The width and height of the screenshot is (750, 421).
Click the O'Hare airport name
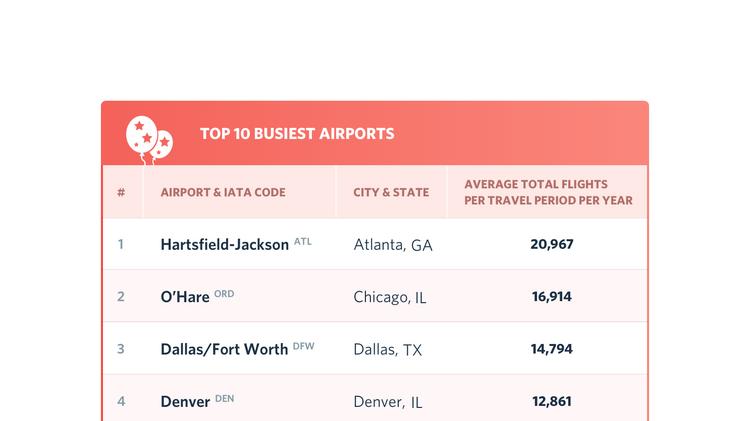pos(185,297)
